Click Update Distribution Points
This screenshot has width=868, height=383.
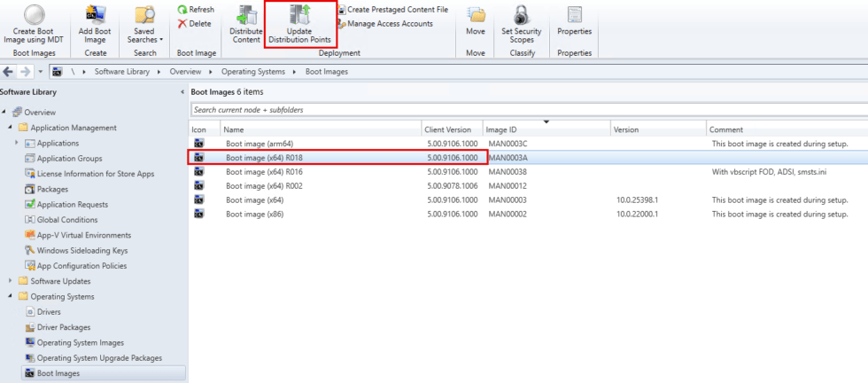coord(300,25)
